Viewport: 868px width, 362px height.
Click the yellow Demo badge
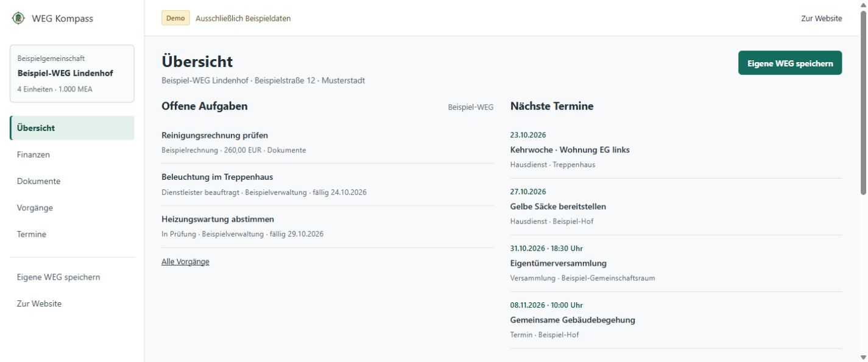point(175,18)
